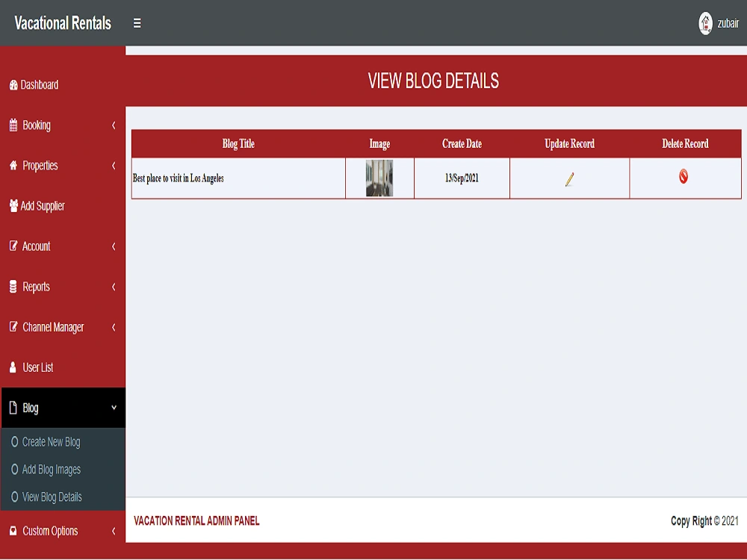The height and width of the screenshot is (560, 747).
Task: Expand the Properties submenu chevron
Action: click(x=114, y=166)
